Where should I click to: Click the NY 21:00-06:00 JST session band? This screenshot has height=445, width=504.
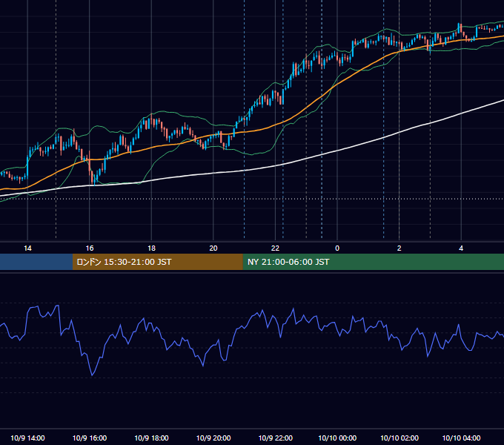(373, 262)
